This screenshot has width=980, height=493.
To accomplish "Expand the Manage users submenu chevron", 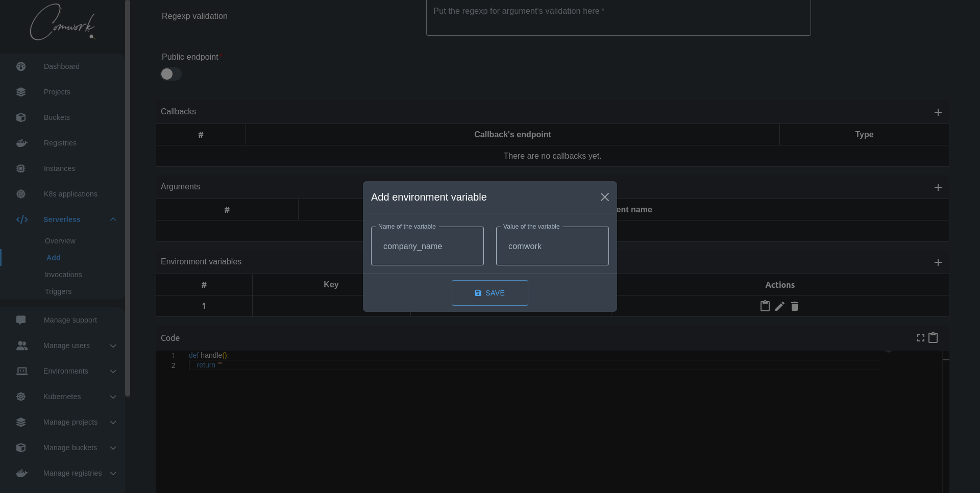I will point(113,346).
